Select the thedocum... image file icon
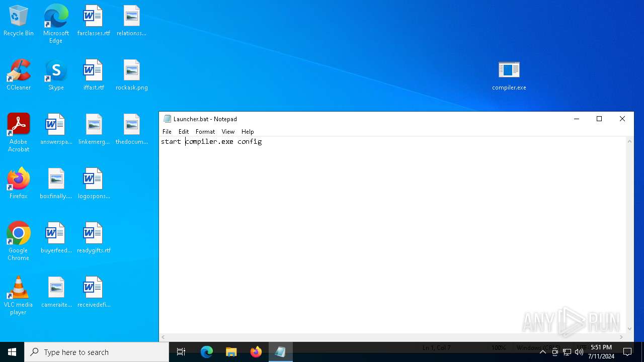 tap(131, 130)
